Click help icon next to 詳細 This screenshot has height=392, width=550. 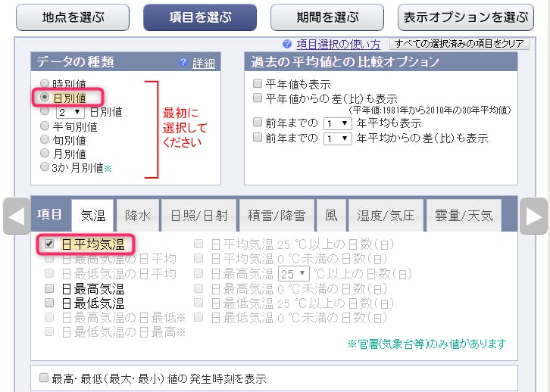tap(183, 62)
